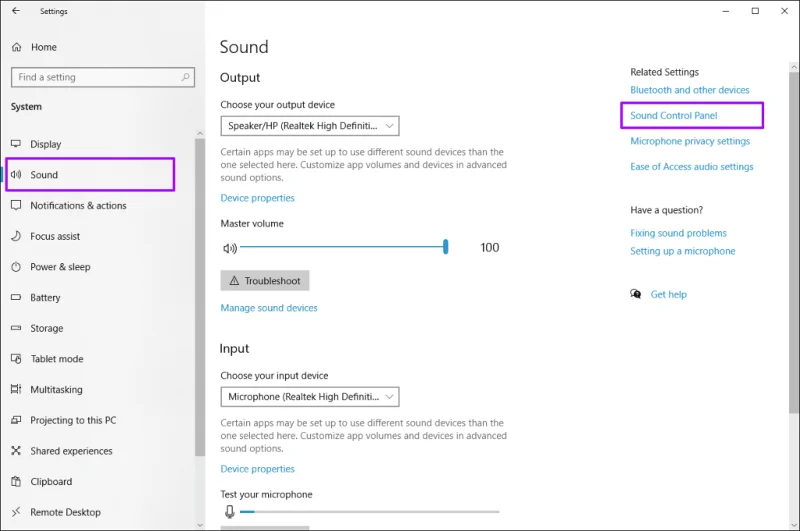Select Display in the sidebar

[x=45, y=144]
